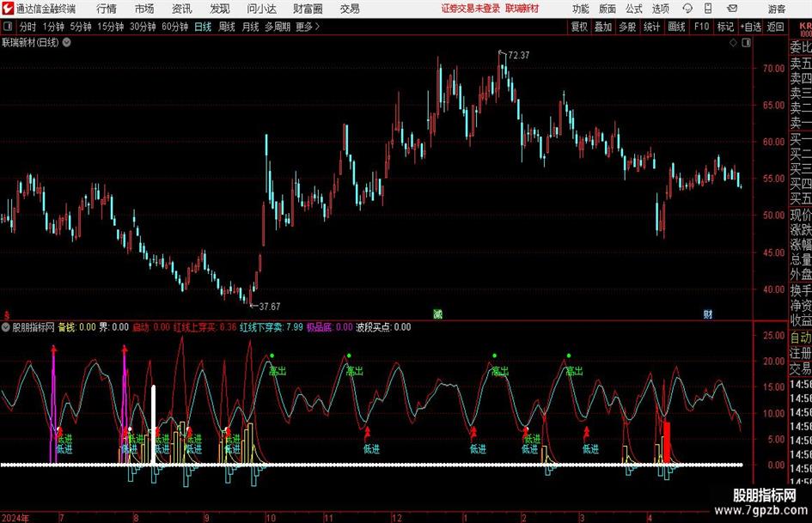
Task: Open the 交易 menu in the top bar
Action: (x=350, y=9)
